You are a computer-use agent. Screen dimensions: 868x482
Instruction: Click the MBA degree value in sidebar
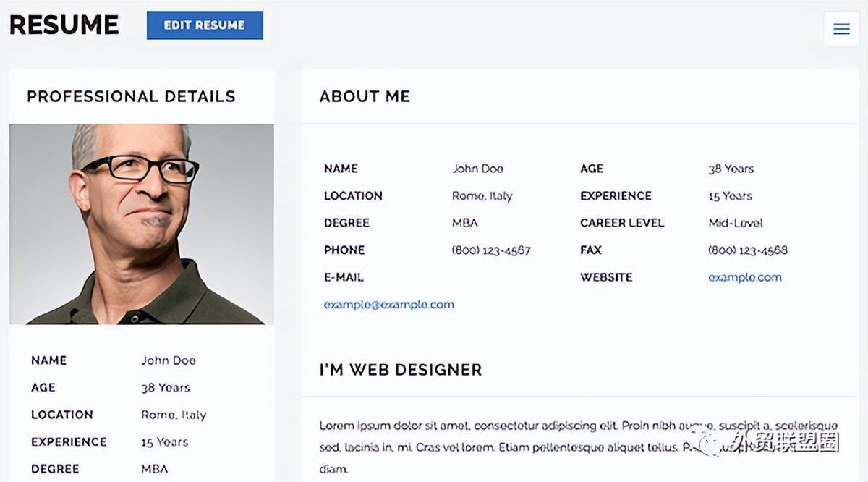pos(154,469)
